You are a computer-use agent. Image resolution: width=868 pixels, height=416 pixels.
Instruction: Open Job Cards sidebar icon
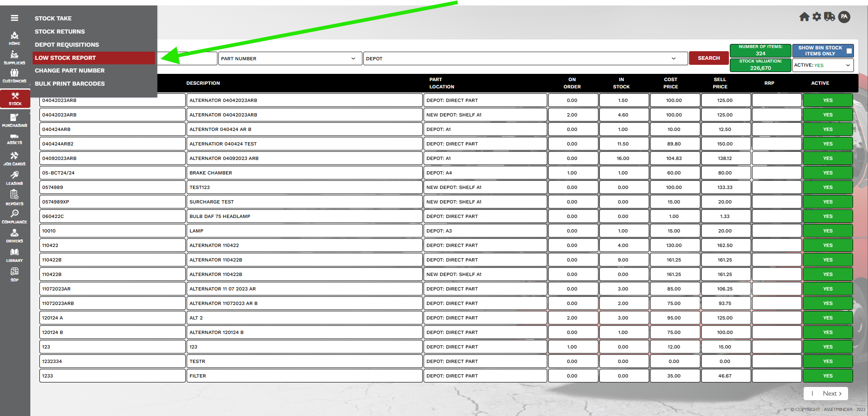pyautogui.click(x=14, y=159)
